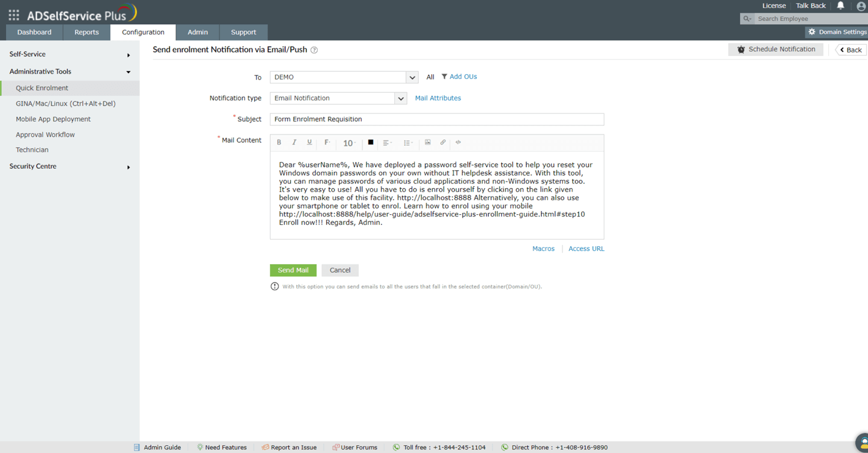868x453 pixels.
Task: Click the Send Mail button
Action: tap(293, 270)
